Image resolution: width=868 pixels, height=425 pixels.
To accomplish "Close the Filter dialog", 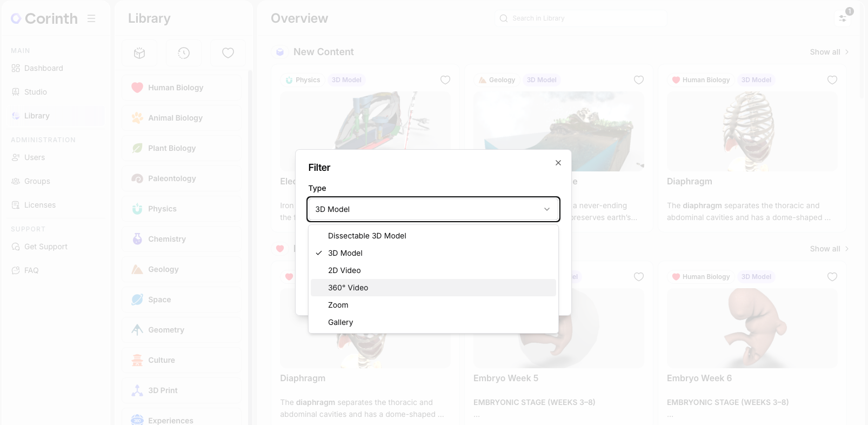I will 558,163.
